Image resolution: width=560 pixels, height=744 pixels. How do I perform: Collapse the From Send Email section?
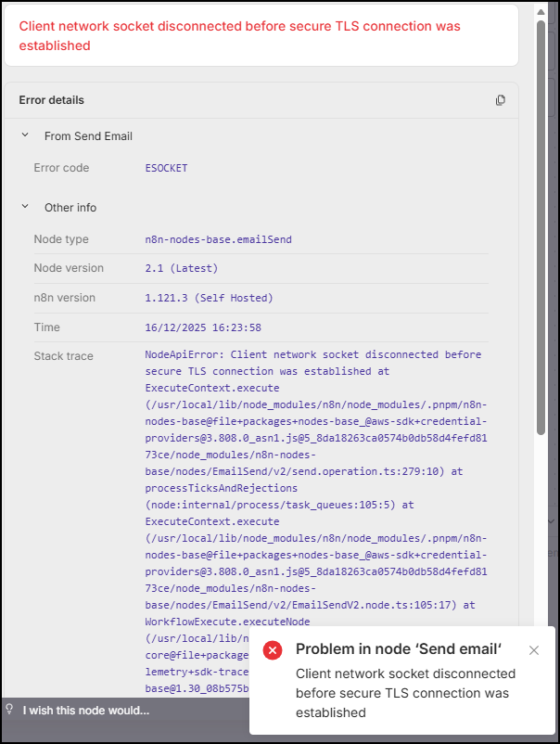click(25, 135)
